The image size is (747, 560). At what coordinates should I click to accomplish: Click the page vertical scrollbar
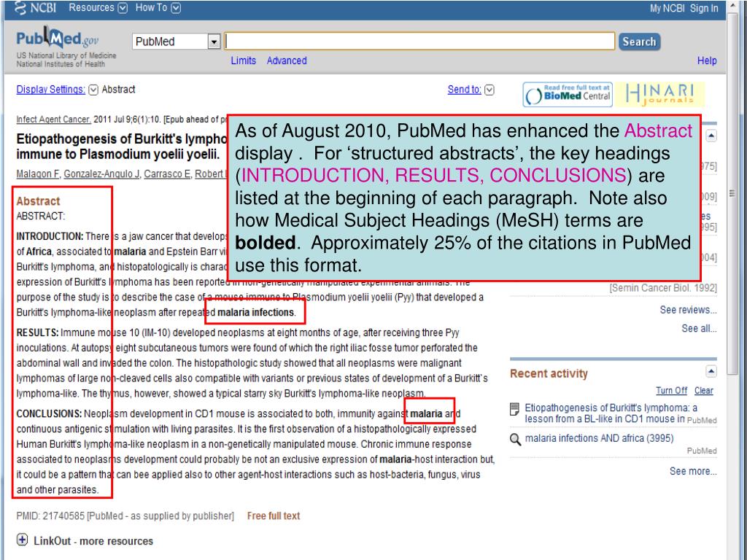732,195
